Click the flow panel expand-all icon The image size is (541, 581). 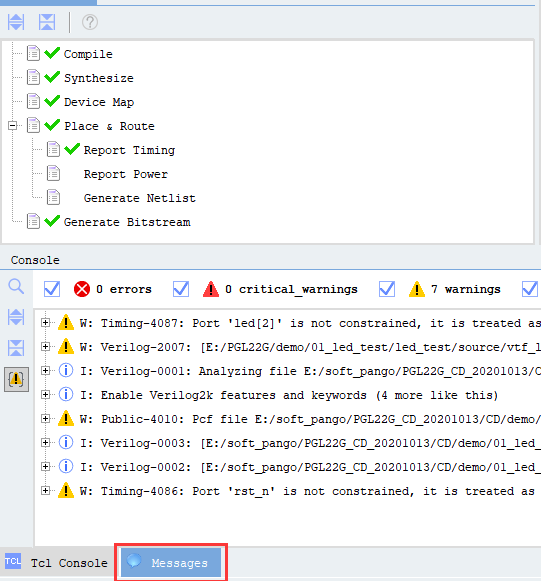(16, 22)
